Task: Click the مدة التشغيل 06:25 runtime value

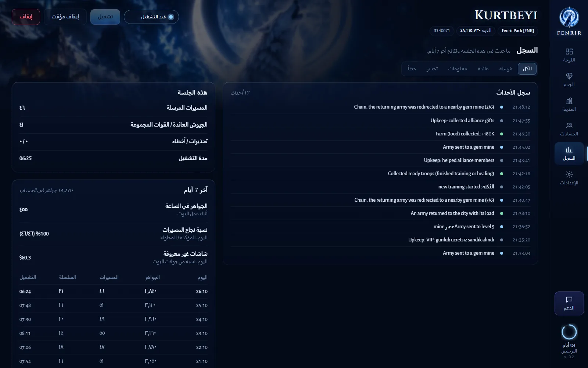Action: [x=25, y=158]
